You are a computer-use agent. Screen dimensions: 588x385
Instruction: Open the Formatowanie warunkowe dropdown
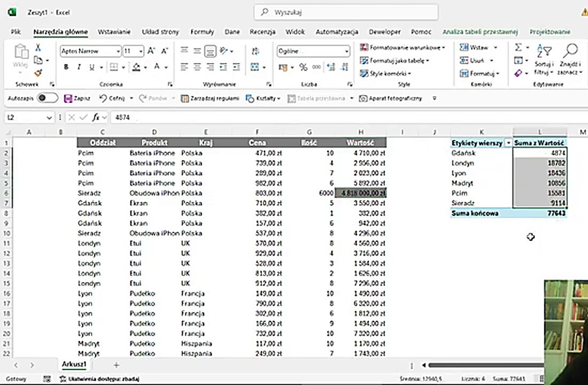(x=403, y=48)
